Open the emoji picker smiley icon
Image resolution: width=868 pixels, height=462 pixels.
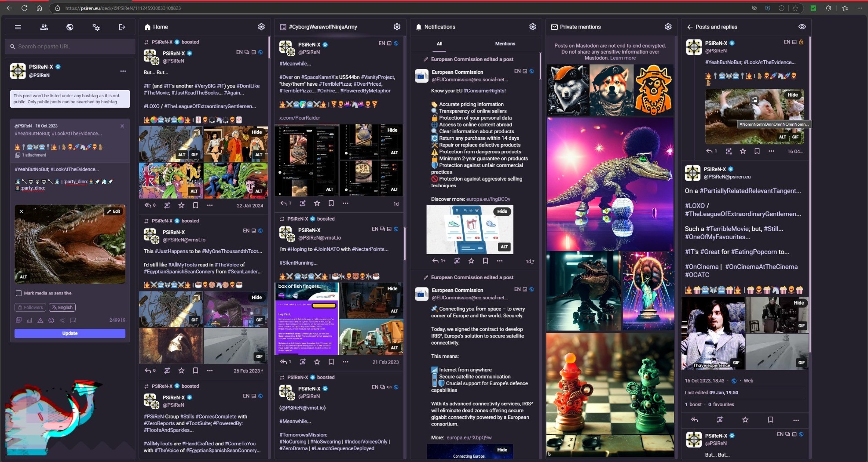click(x=51, y=320)
